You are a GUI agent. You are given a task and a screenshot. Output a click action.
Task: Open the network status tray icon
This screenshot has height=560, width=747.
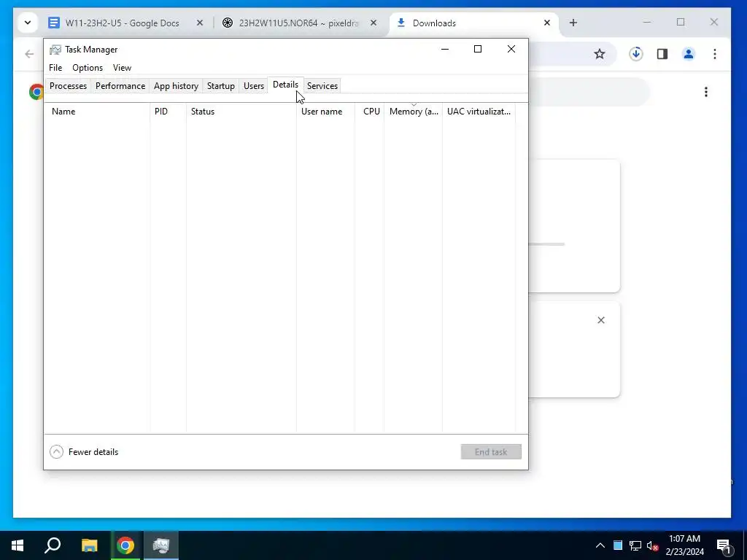(x=635, y=545)
